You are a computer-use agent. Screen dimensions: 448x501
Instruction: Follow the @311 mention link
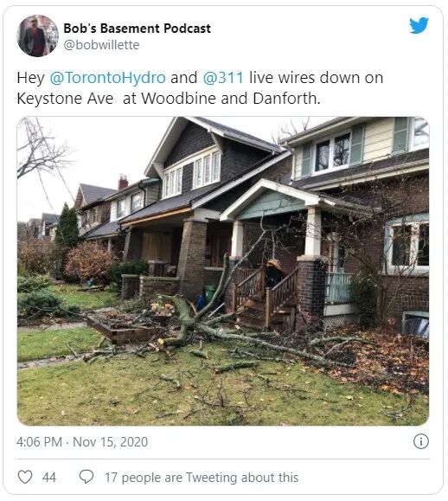223,78
